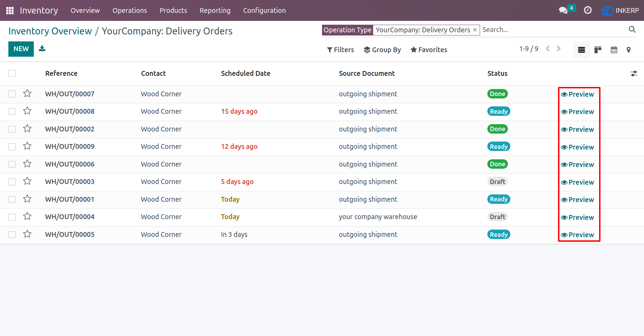Go to next page arrow

pos(559,49)
